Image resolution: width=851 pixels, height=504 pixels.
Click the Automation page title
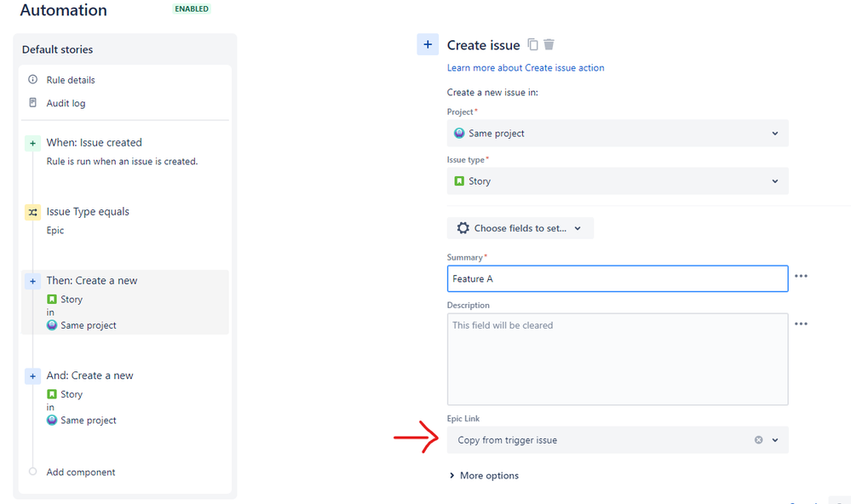(x=64, y=9)
